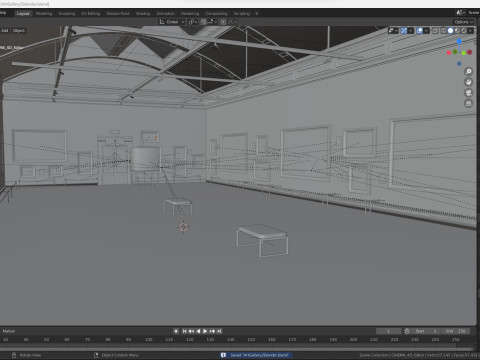Open the Compositing workspace tab
This screenshot has height=360, width=480.
click(216, 13)
